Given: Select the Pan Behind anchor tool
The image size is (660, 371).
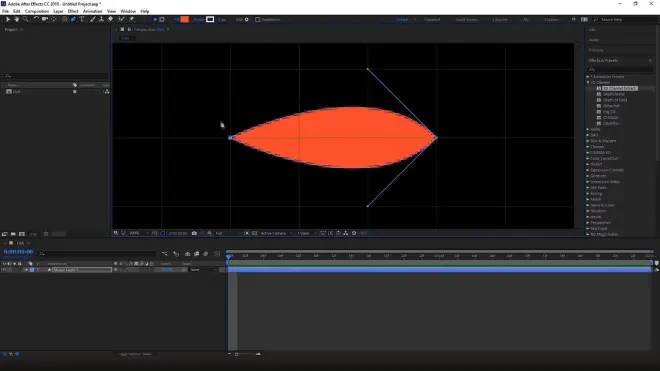Looking at the screenshot, I should 54,19.
